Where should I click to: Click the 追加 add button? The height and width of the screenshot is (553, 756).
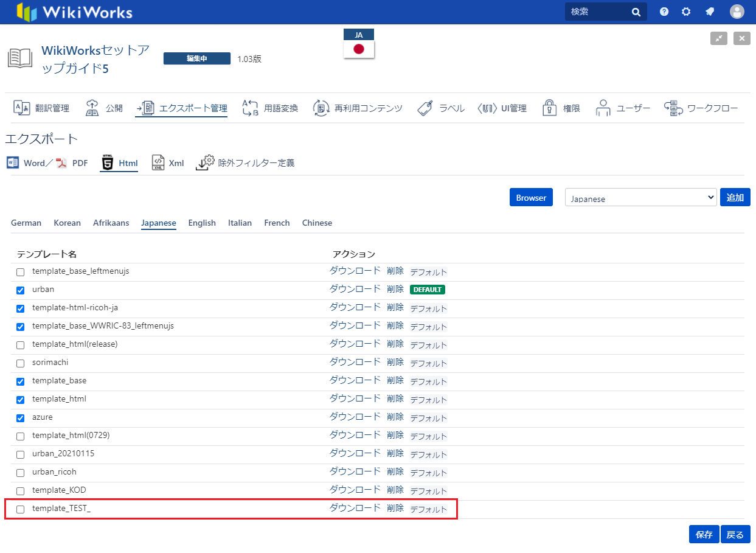(x=735, y=197)
